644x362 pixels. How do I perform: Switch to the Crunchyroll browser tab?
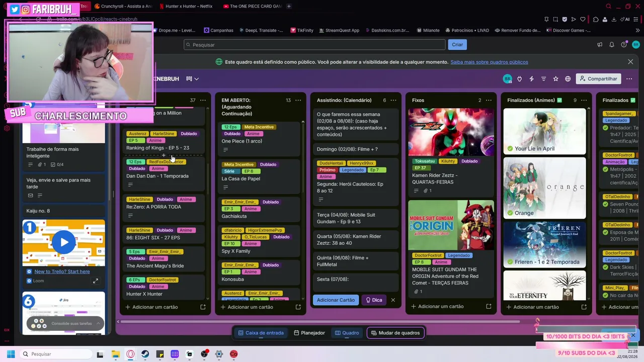tap(123, 7)
